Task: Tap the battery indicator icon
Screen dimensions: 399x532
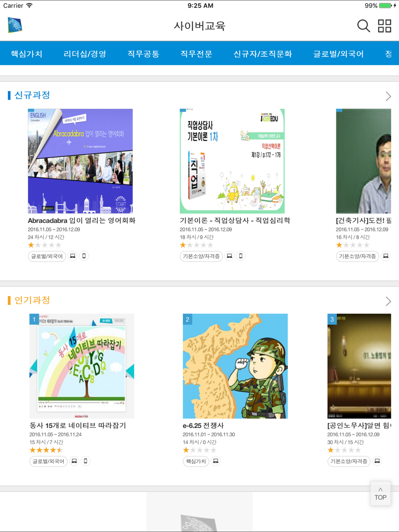Action: [x=385, y=6]
